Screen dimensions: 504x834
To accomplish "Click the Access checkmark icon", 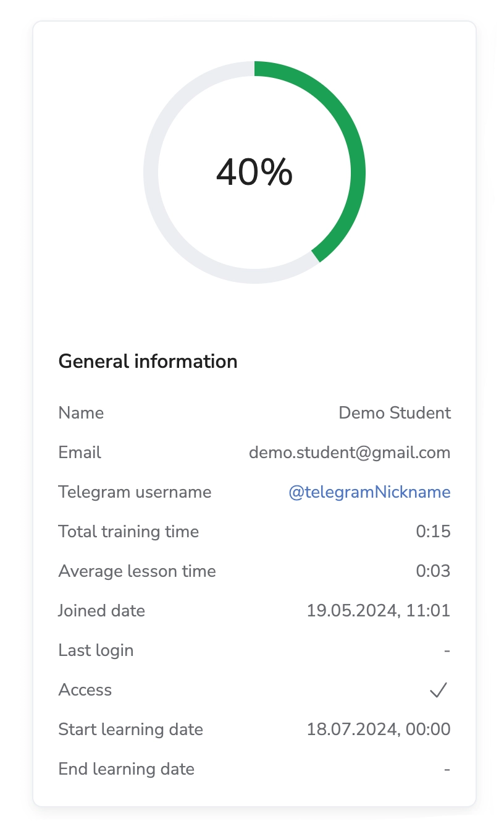I will (438, 690).
